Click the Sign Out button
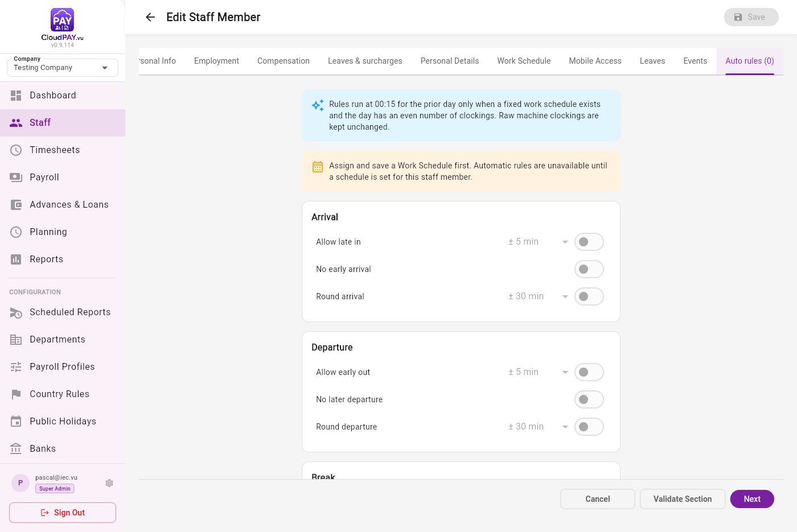 [x=63, y=513]
